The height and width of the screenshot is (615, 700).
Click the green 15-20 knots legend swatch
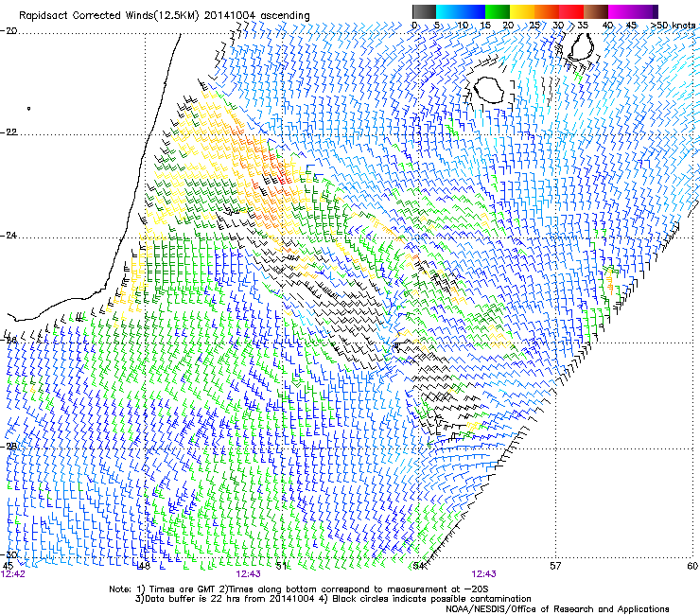pos(498,11)
